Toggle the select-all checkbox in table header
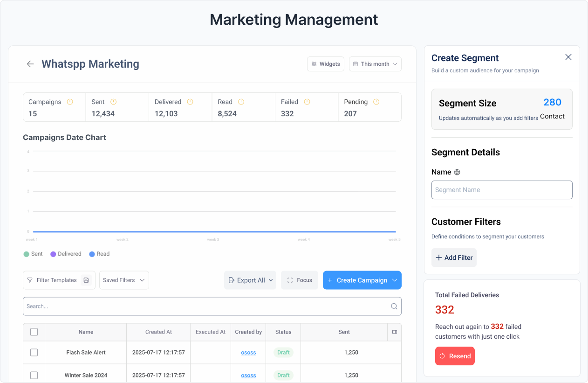This screenshot has height=383, width=588. [34, 332]
